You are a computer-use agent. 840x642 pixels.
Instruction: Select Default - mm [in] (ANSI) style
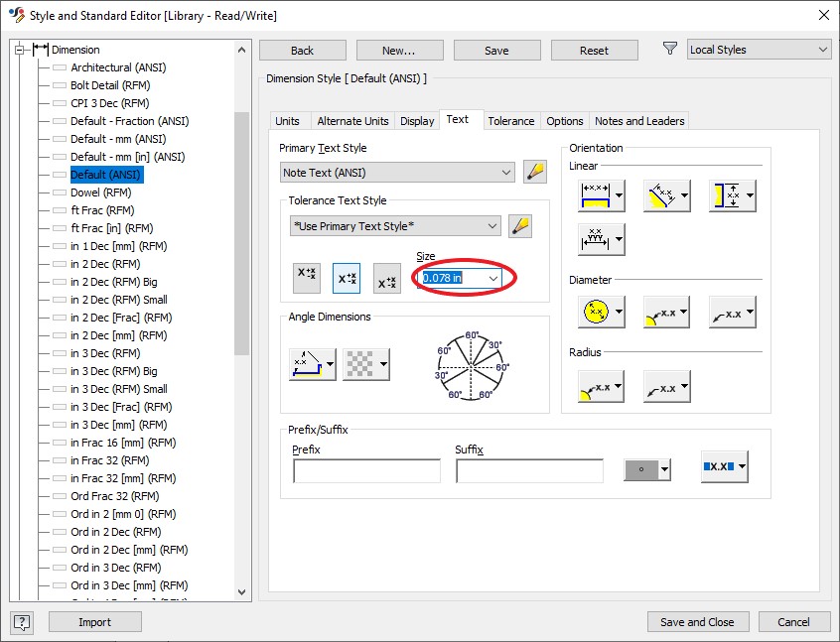[127, 157]
